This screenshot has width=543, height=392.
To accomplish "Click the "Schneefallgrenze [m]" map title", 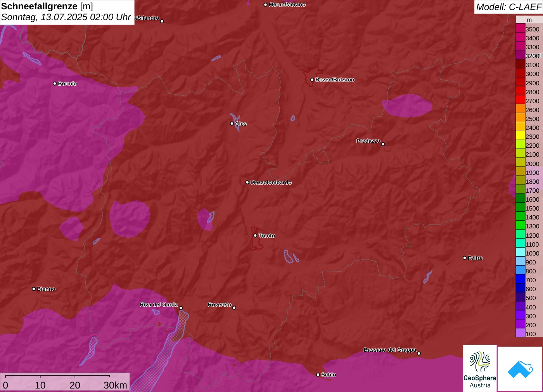I will tap(47, 6).
